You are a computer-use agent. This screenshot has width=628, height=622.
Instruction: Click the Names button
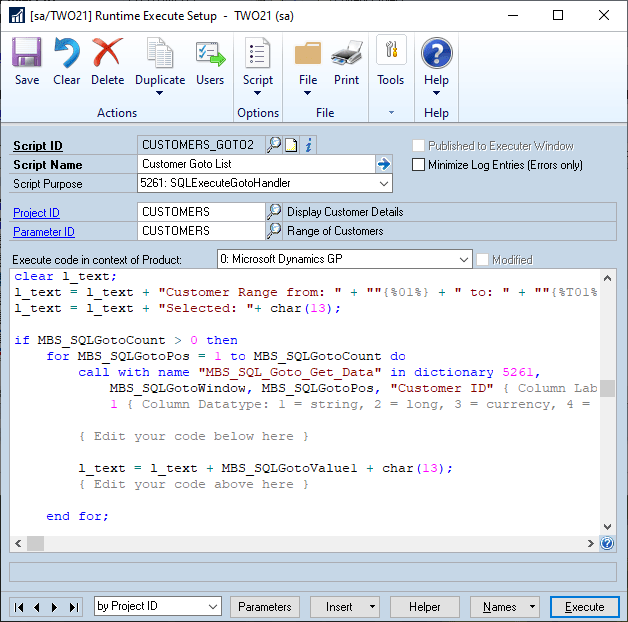499,607
